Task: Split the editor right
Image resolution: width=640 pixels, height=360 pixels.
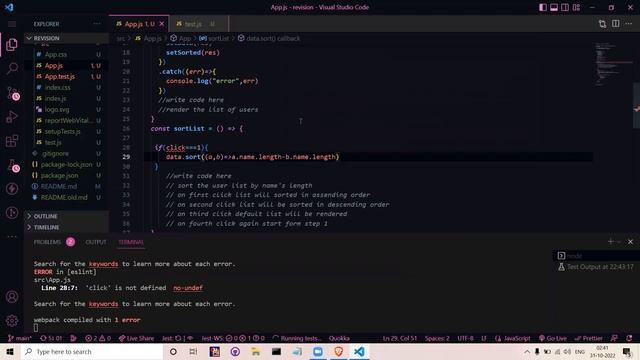Action: click(x=616, y=24)
